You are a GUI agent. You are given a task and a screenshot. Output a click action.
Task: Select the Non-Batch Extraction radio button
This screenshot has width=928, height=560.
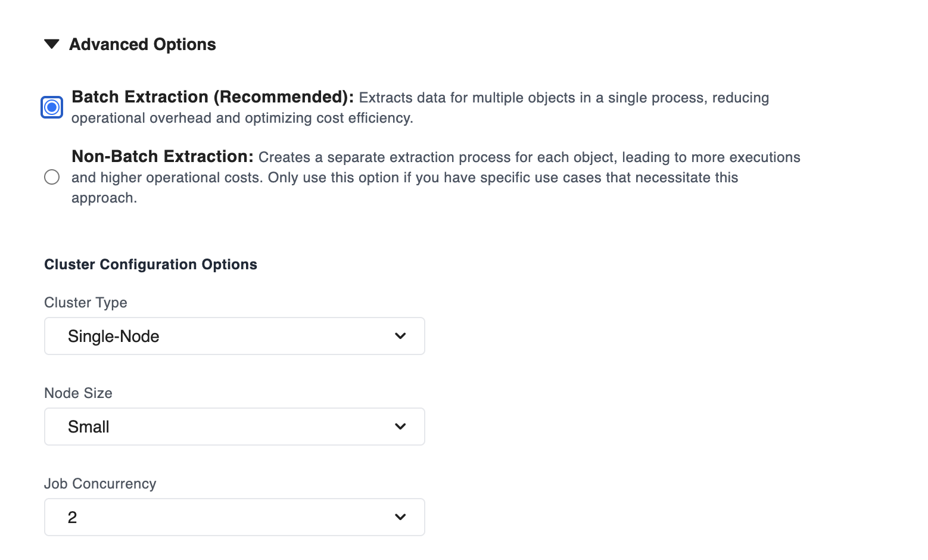[52, 177]
